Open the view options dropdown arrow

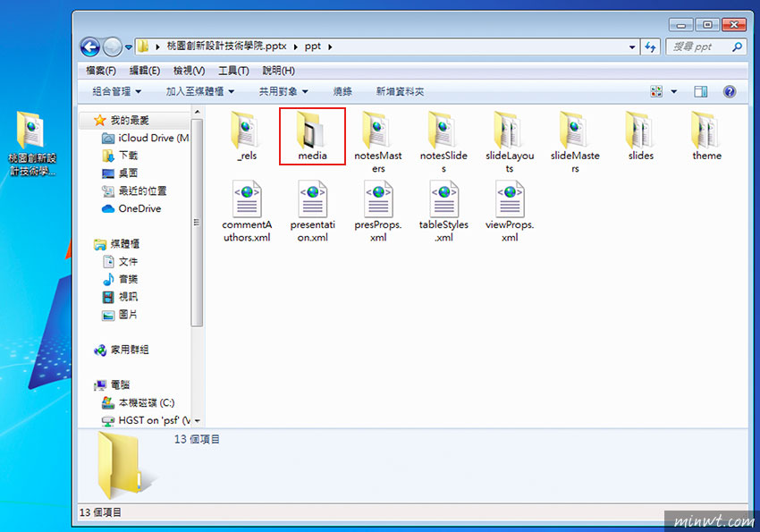click(674, 91)
